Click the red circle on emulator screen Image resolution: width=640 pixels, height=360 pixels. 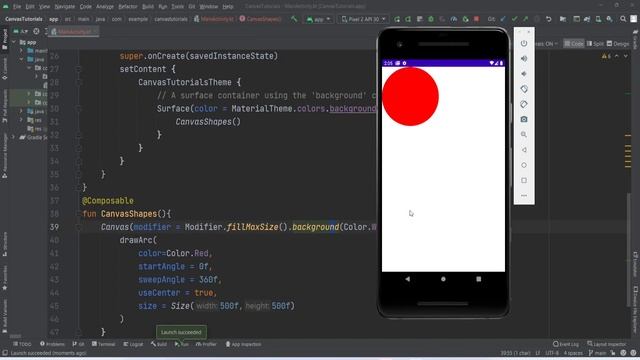[x=410, y=97]
